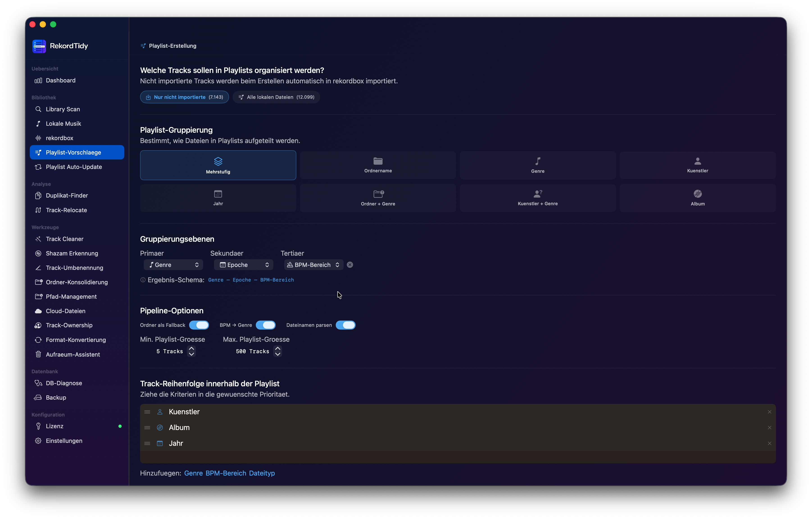Increase the Min. Playlist-Groesse value

(x=192, y=349)
